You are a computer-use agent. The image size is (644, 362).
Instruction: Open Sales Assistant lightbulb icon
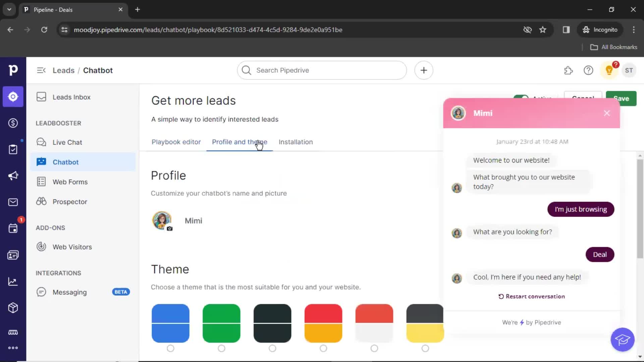pyautogui.click(x=609, y=70)
